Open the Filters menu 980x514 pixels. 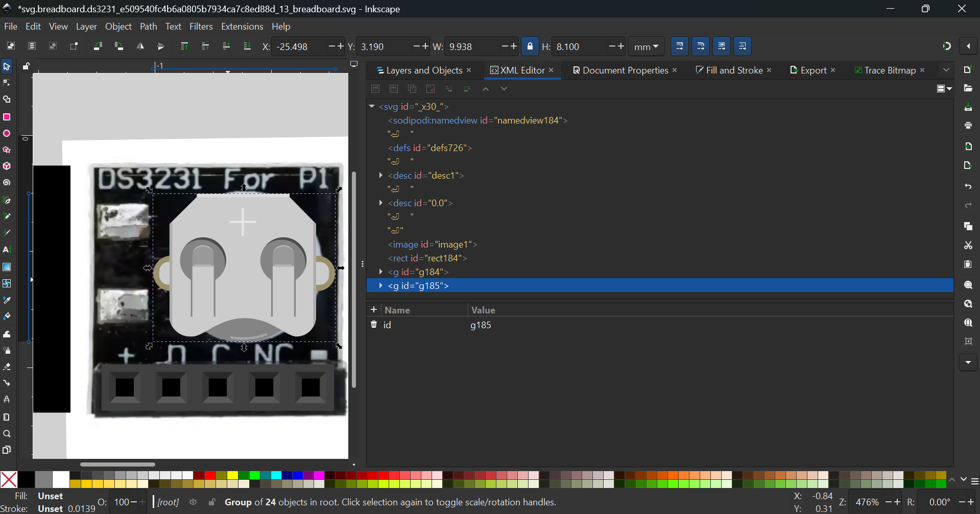pos(201,27)
